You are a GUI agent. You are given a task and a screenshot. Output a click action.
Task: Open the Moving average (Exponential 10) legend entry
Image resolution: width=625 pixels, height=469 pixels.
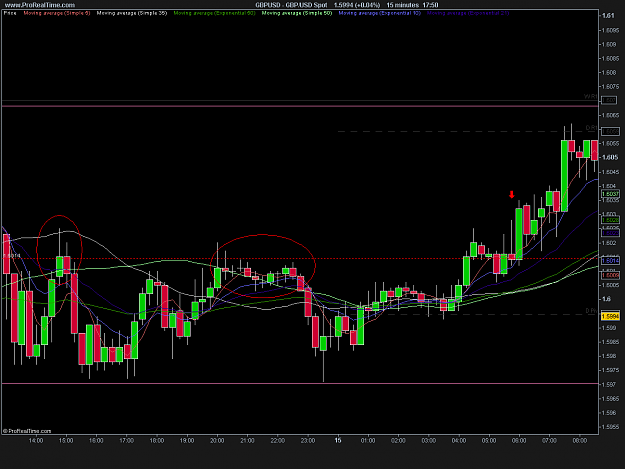click(379, 13)
